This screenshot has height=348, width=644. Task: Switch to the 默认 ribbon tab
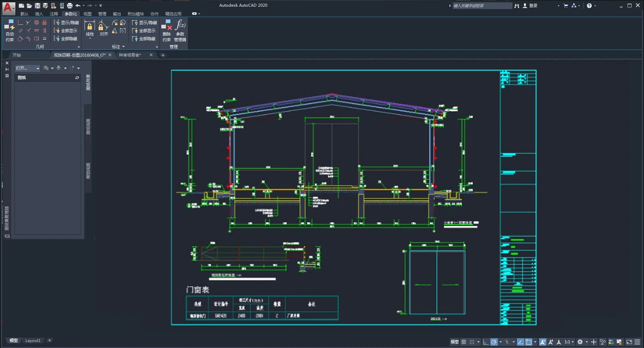point(24,14)
